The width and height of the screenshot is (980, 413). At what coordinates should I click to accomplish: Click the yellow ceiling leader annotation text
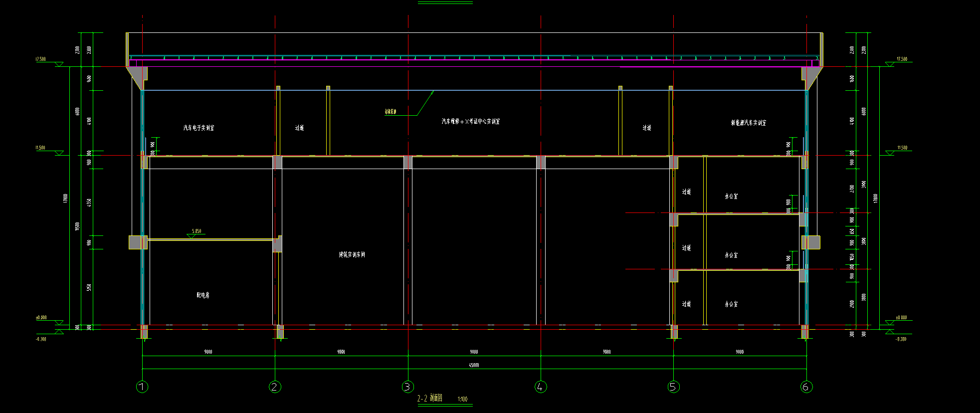click(x=391, y=112)
